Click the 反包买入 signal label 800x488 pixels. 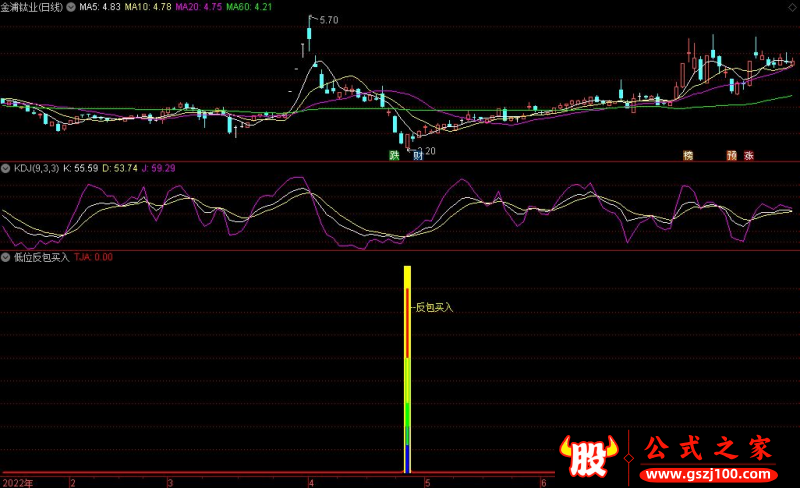434,307
